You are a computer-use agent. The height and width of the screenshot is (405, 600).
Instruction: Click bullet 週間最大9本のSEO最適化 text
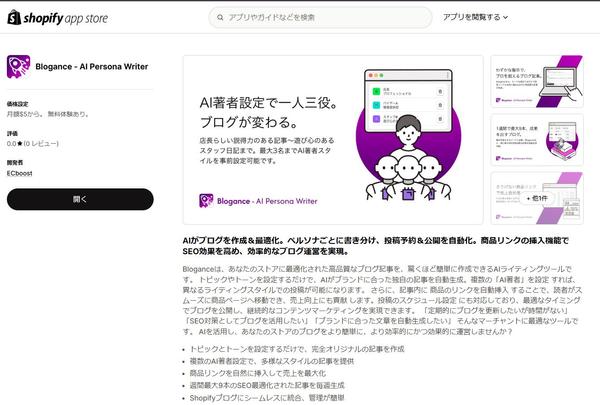pos(267,385)
